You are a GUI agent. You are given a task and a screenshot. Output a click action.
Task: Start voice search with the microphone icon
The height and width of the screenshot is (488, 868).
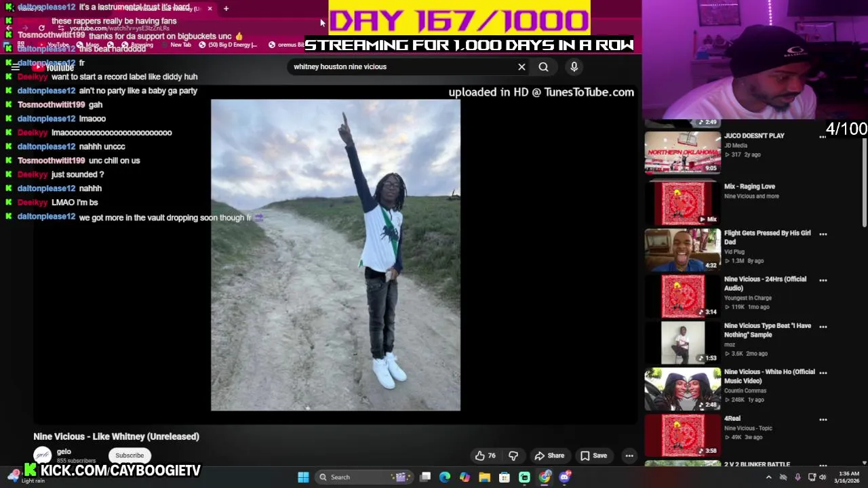click(x=574, y=66)
